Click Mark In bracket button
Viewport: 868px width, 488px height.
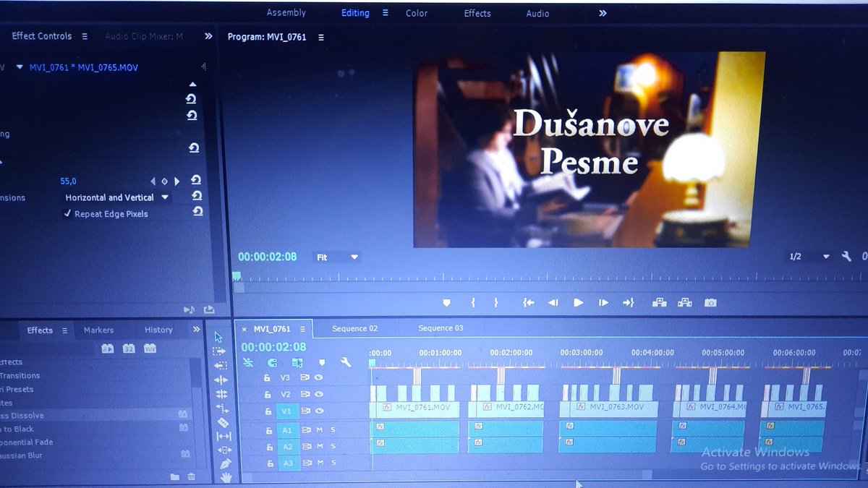pyautogui.click(x=473, y=303)
